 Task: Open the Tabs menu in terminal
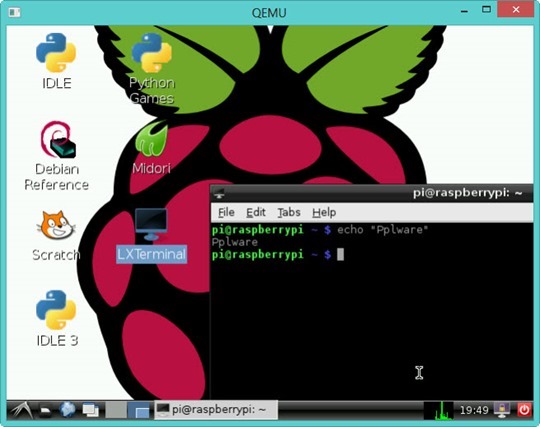289,212
